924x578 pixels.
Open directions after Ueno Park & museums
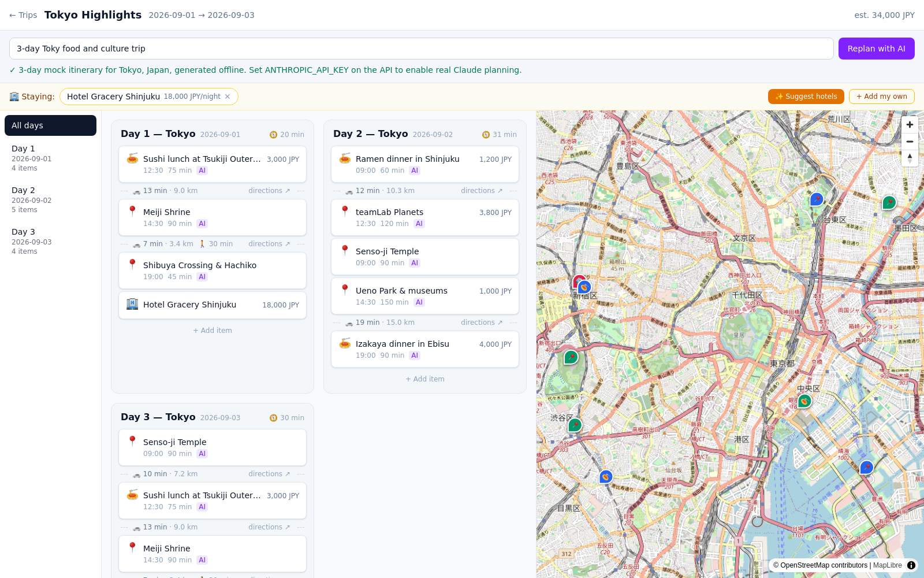[x=482, y=323]
